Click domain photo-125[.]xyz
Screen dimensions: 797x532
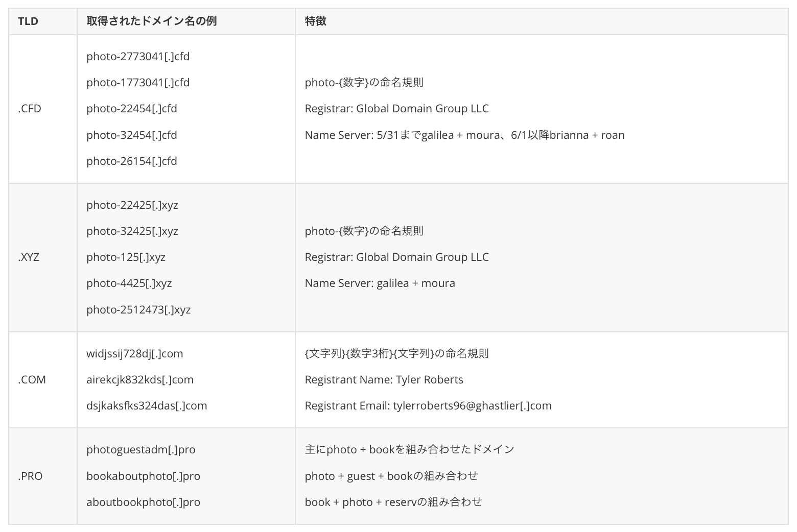click(x=126, y=257)
